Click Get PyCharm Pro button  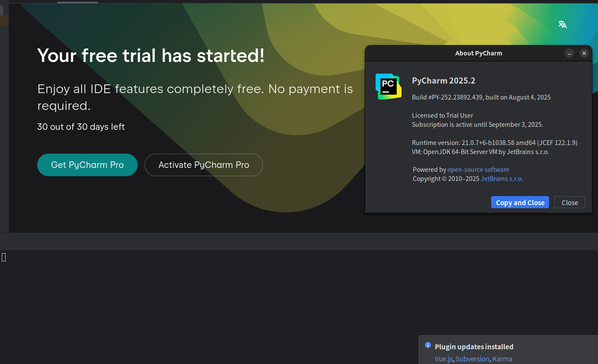[x=87, y=165]
